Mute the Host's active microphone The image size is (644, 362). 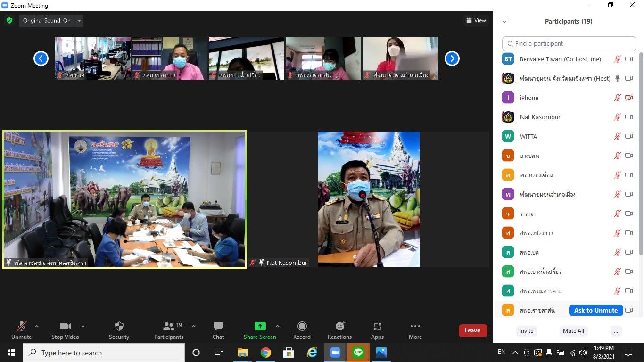(618, 78)
